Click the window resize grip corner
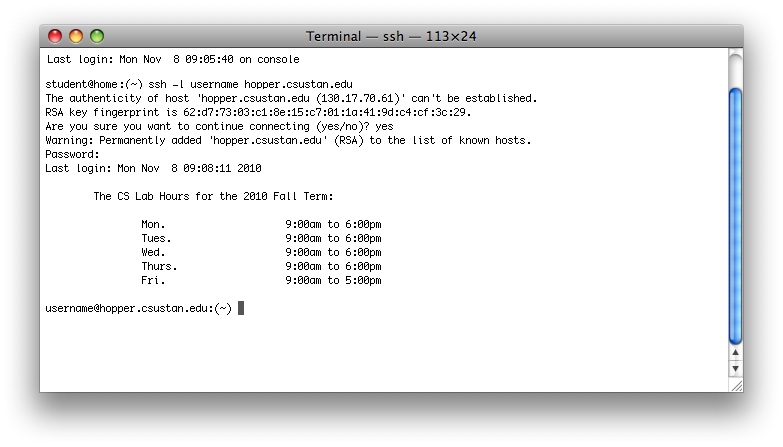Screen dimensions: 783x447 click(x=736, y=386)
